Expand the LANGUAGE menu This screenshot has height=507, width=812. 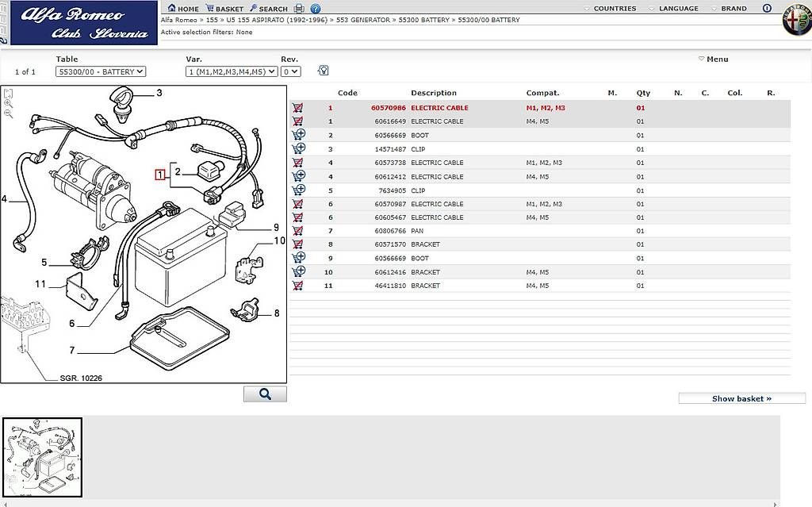(x=673, y=9)
